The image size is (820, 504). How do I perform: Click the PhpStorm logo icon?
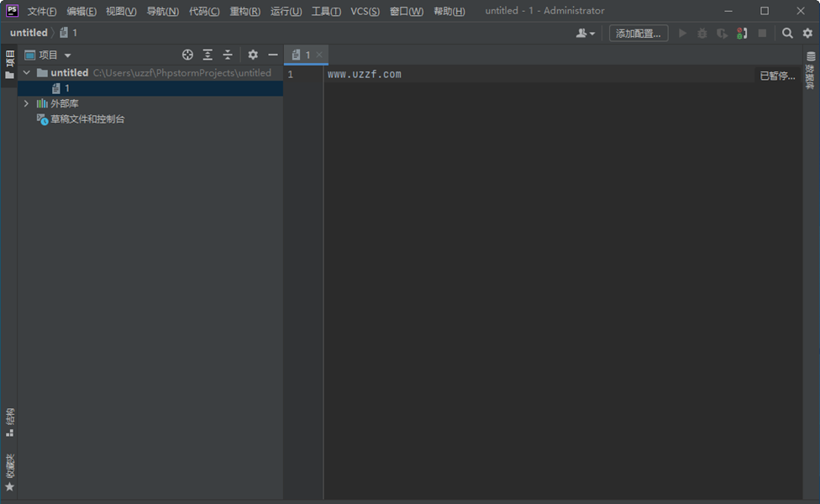pyautogui.click(x=12, y=10)
